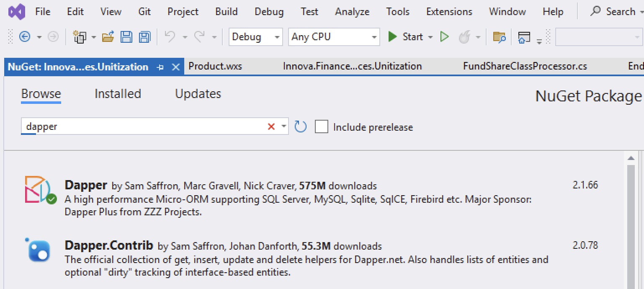644x289 pixels.
Task: Open the Extensions menu
Action: coord(449,12)
